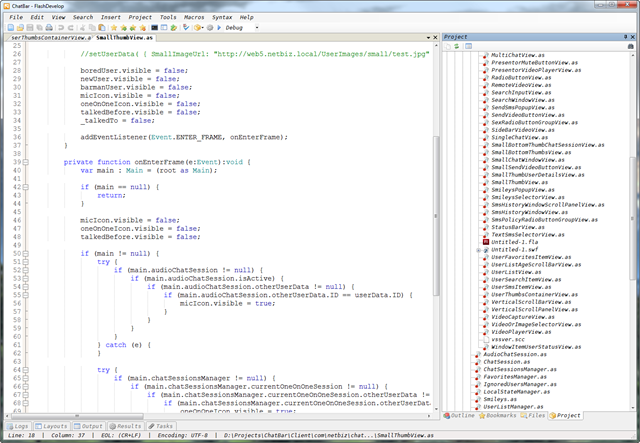Close the Project panel

coord(633,37)
